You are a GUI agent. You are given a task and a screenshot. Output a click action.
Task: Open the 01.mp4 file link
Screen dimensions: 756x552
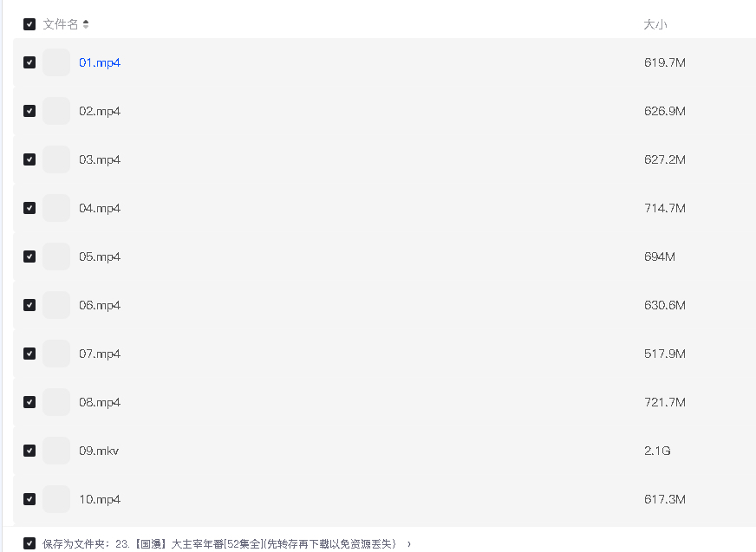click(100, 62)
